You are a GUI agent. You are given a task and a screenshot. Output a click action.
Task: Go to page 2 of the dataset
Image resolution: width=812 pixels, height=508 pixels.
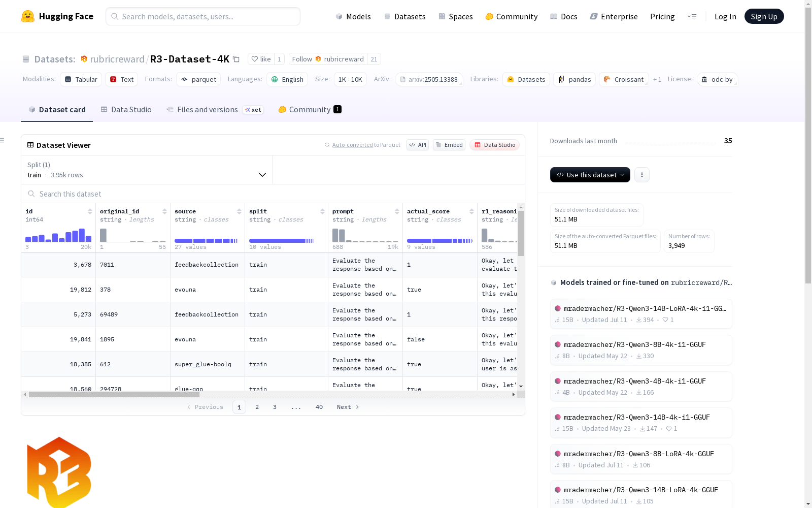pos(257,407)
